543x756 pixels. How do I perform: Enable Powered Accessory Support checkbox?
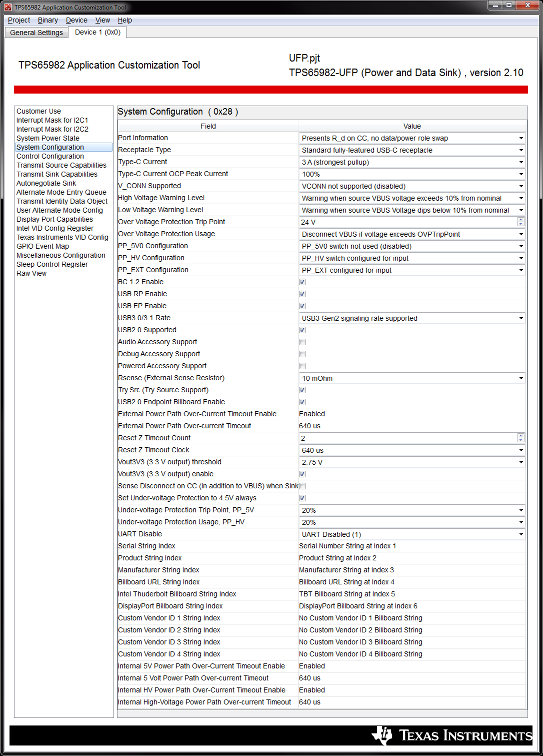click(302, 366)
